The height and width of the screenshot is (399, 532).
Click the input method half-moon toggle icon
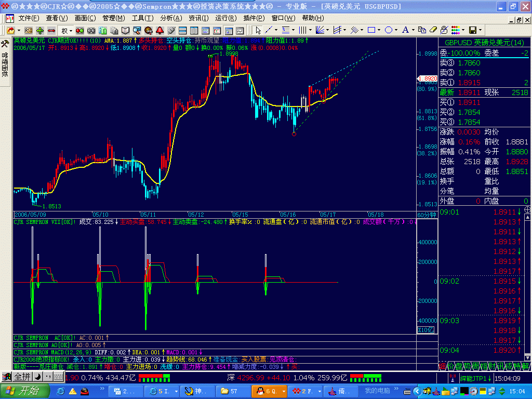point(38,377)
